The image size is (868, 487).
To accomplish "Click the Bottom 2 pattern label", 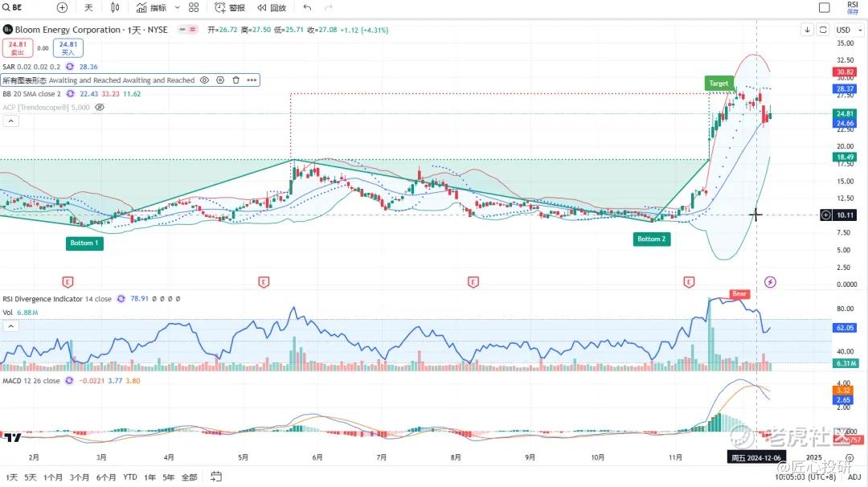I will tap(652, 239).
